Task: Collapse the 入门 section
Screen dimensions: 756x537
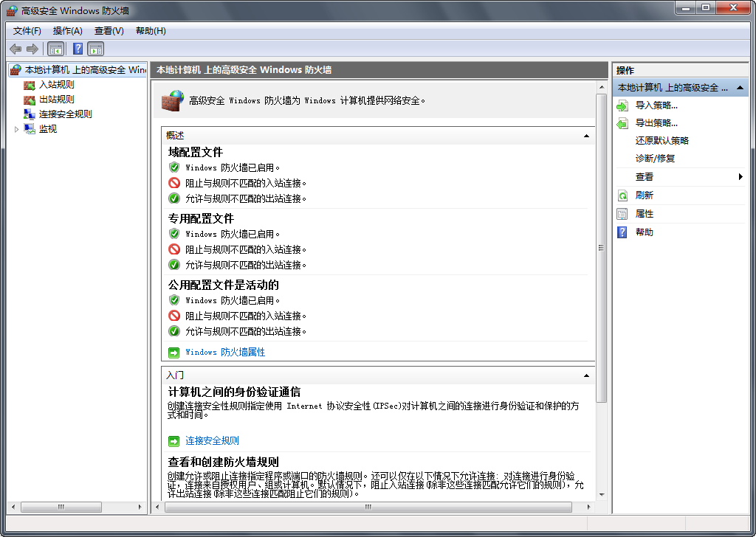Action: [586, 375]
